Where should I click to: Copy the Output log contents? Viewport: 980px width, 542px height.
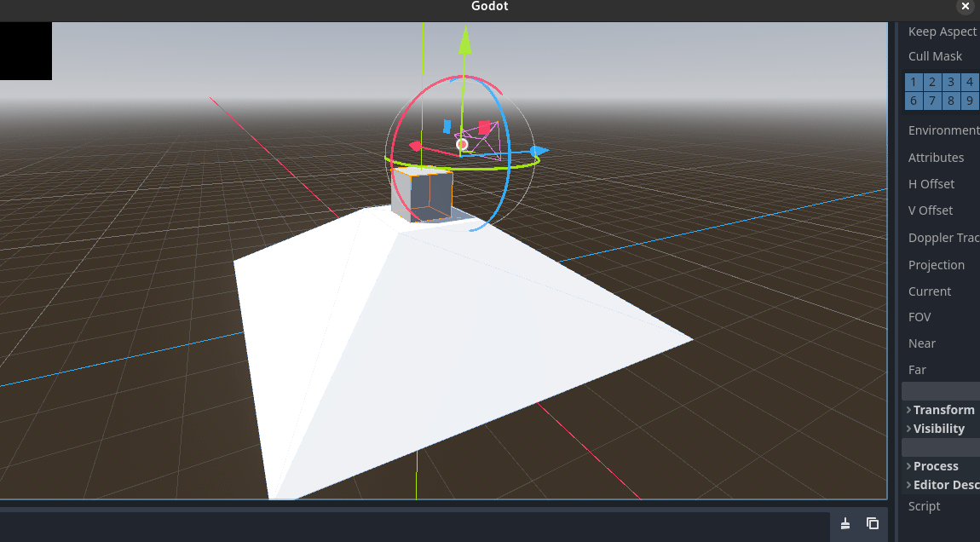(x=872, y=524)
